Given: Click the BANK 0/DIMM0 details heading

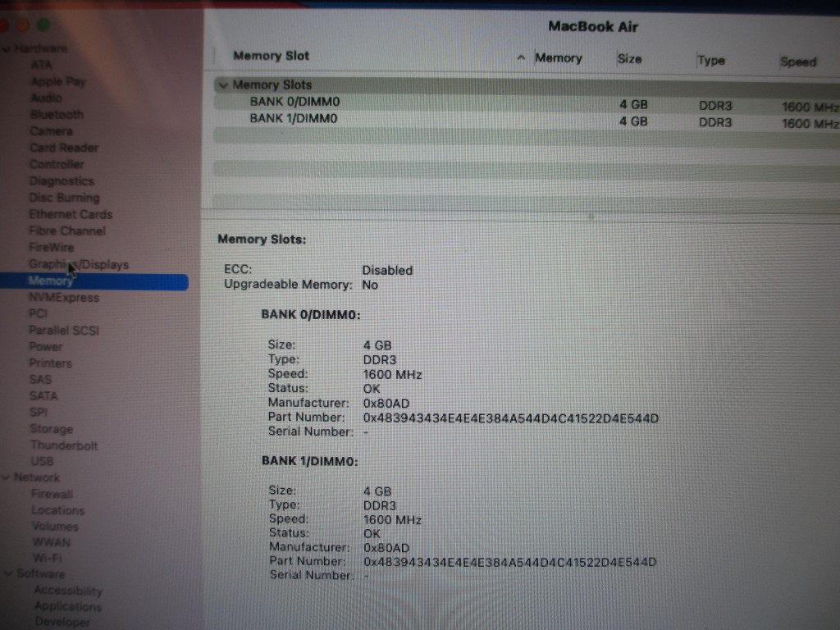Looking at the screenshot, I should click(311, 314).
